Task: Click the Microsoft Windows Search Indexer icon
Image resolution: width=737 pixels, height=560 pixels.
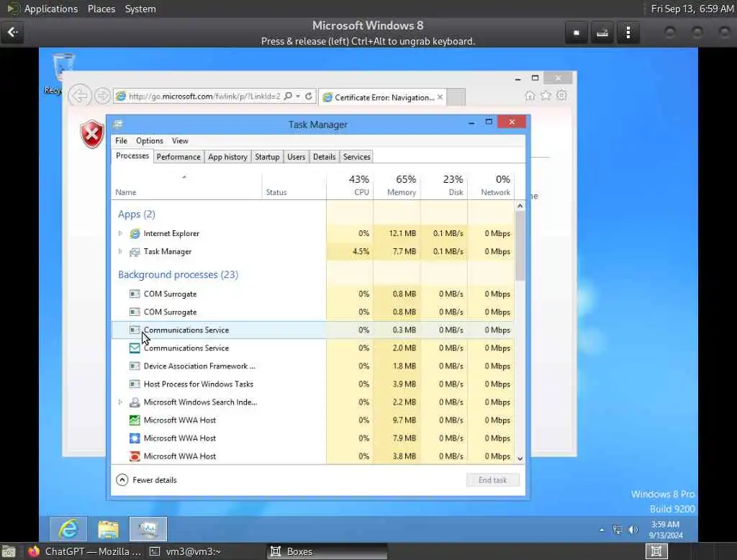Action: coord(135,402)
